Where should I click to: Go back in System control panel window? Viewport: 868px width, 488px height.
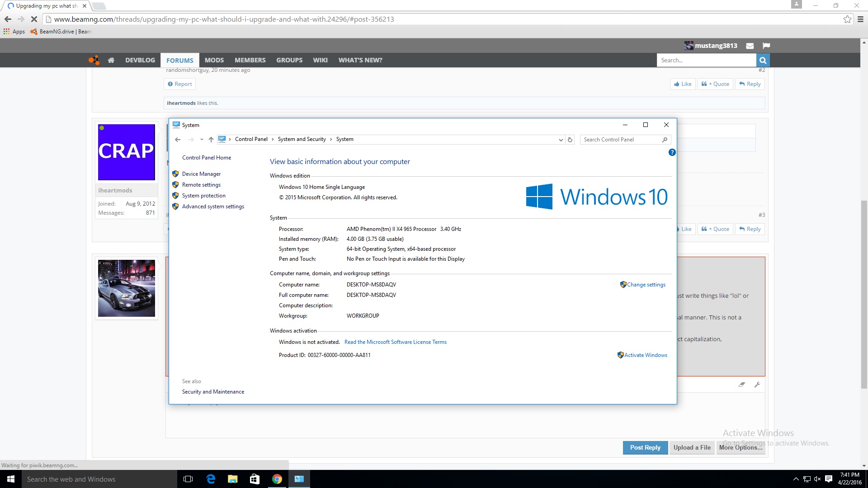tap(178, 140)
